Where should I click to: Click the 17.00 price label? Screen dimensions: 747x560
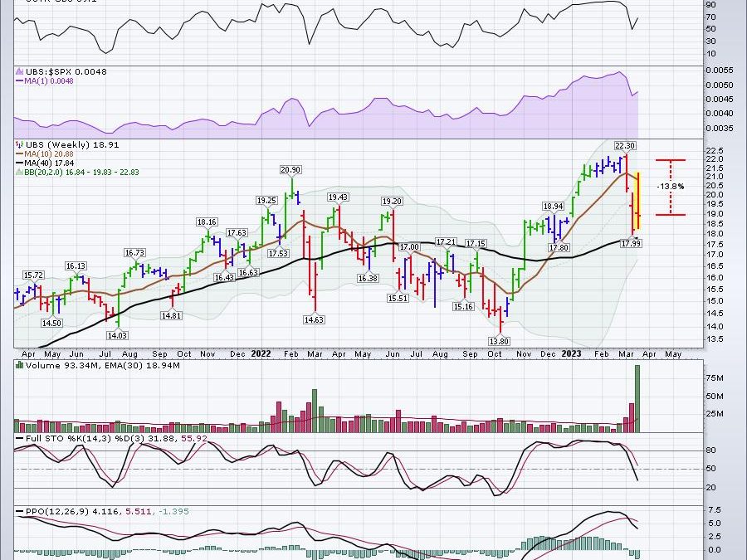[x=409, y=247]
